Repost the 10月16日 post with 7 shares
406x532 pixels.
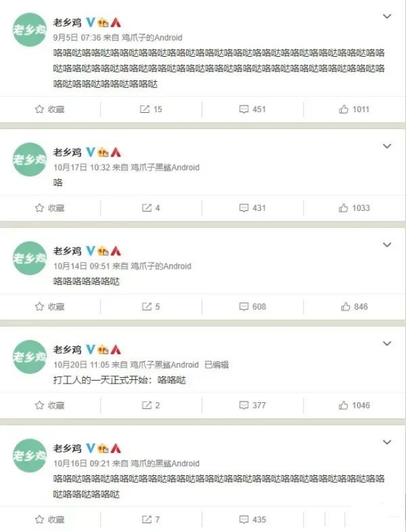tap(151, 519)
